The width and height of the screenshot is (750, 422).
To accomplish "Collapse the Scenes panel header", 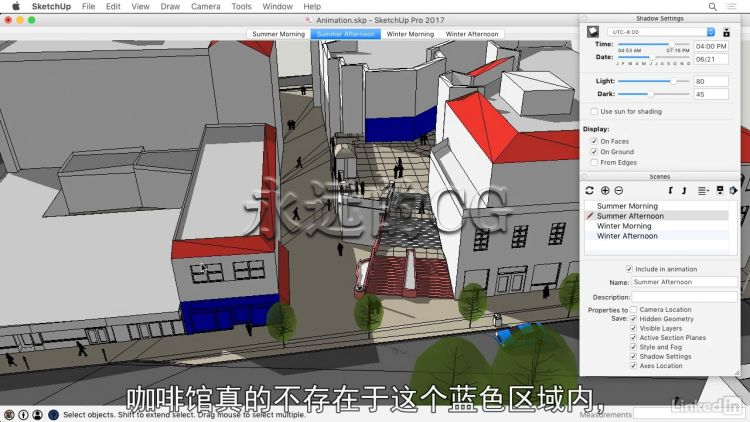I will pos(660,177).
